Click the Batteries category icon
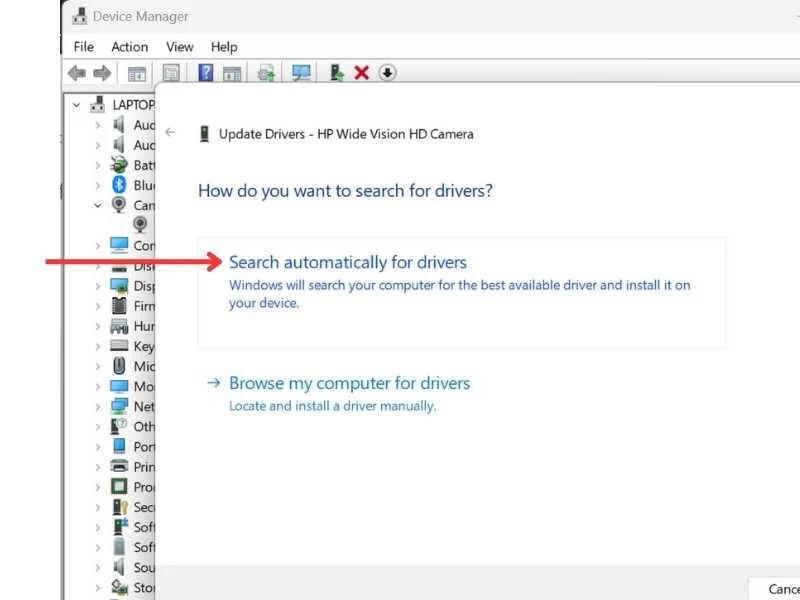Image resolution: width=800 pixels, height=600 pixels. coord(119,165)
